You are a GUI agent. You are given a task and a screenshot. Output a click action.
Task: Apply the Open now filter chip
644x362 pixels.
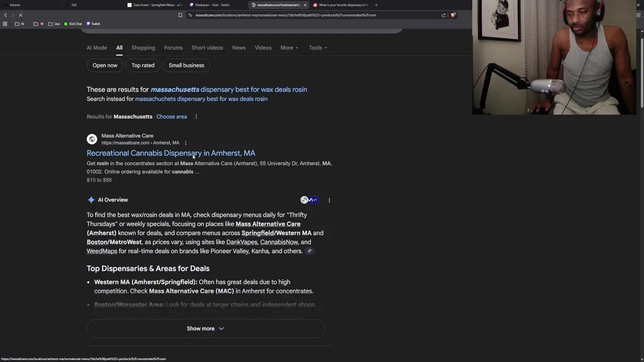105,65
